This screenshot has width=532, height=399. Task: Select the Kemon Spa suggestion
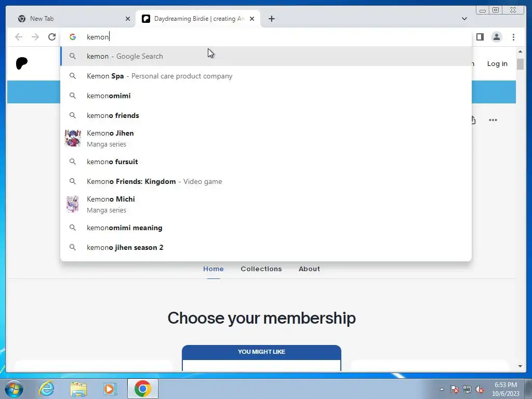point(266,76)
